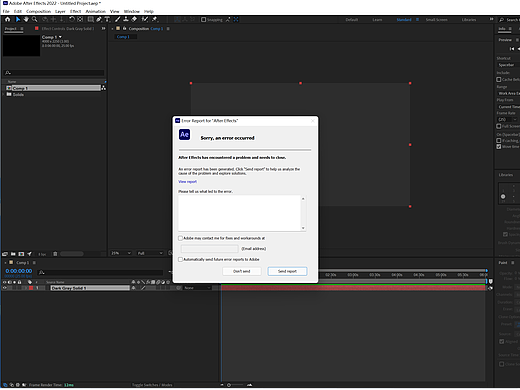Switch to the Libraries workspace
This screenshot has height=390, width=520.
(x=469, y=20)
